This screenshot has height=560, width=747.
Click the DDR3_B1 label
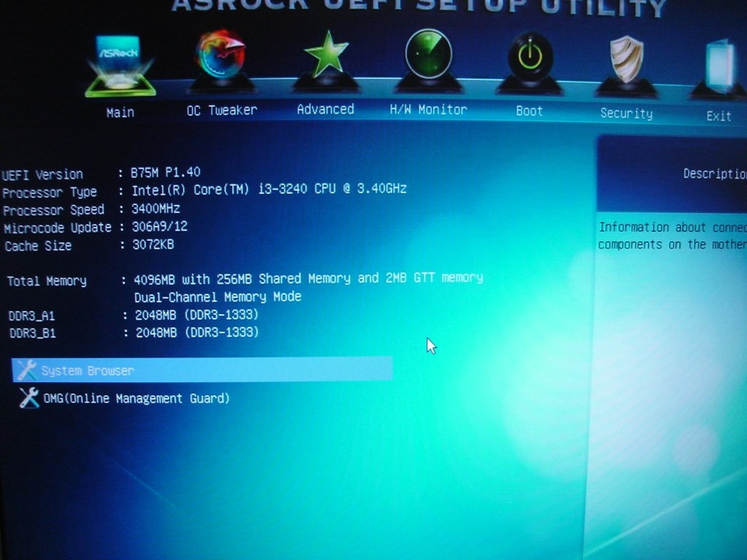coord(32,332)
